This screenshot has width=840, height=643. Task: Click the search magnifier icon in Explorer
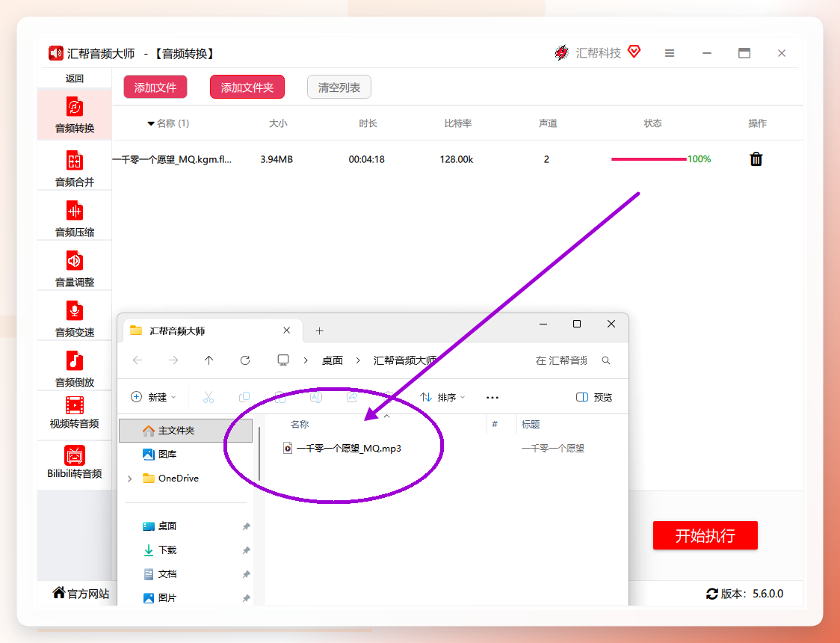click(606, 360)
